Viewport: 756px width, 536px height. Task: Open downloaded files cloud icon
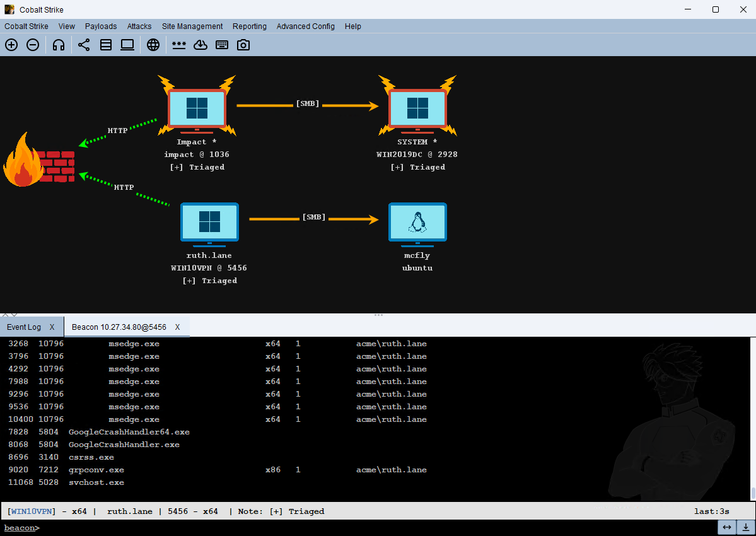pos(201,45)
